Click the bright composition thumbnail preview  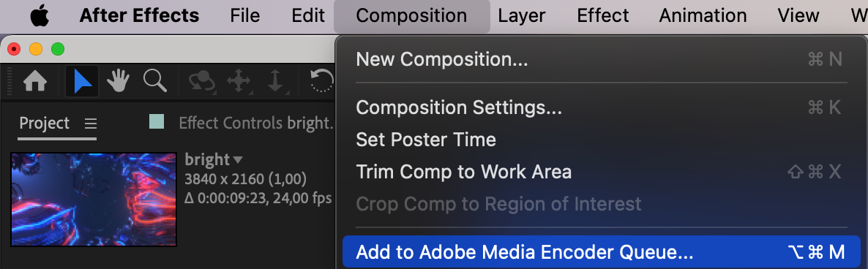click(94, 200)
